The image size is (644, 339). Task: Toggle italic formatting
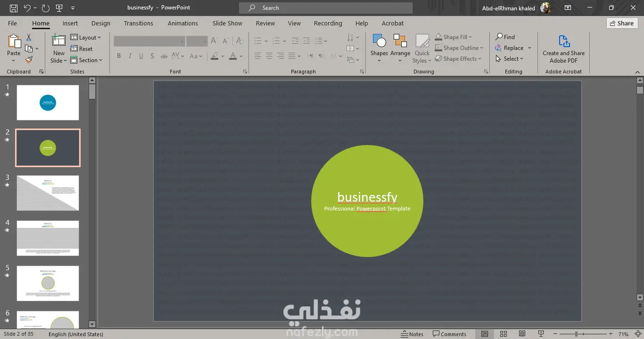point(130,56)
